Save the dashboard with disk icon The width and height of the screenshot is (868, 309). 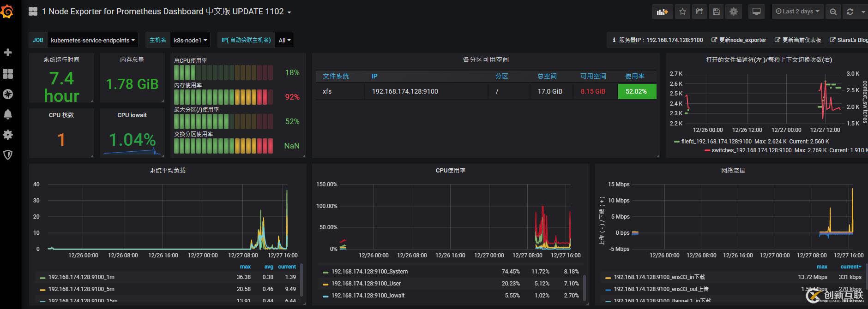pos(716,12)
